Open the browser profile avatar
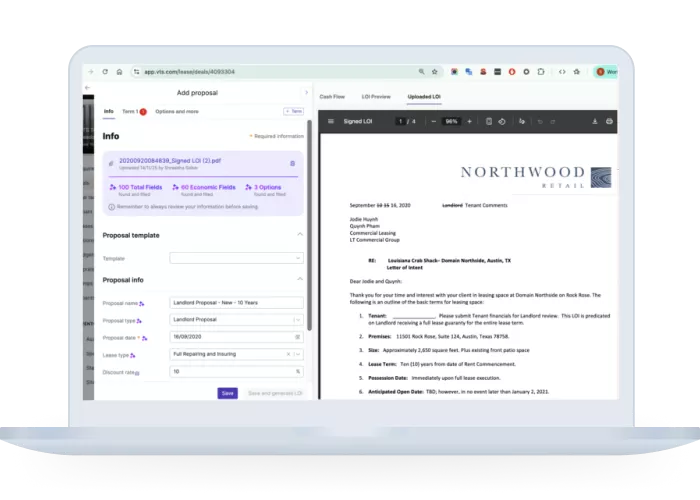The height and width of the screenshot is (500, 700). coord(600,71)
